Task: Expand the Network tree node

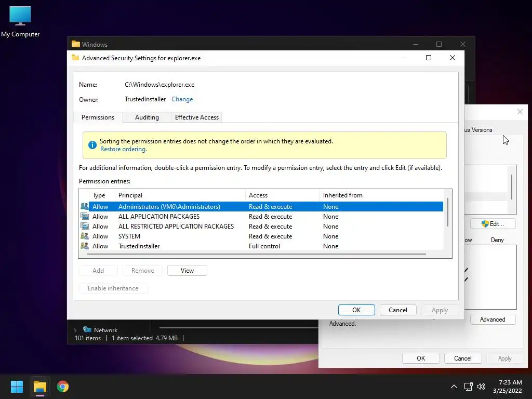Action: (x=75, y=330)
